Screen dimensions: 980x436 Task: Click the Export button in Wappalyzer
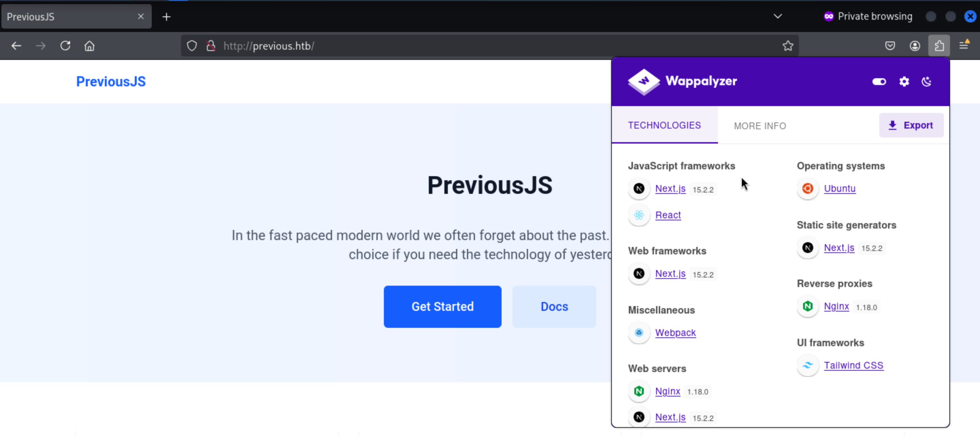(x=911, y=125)
